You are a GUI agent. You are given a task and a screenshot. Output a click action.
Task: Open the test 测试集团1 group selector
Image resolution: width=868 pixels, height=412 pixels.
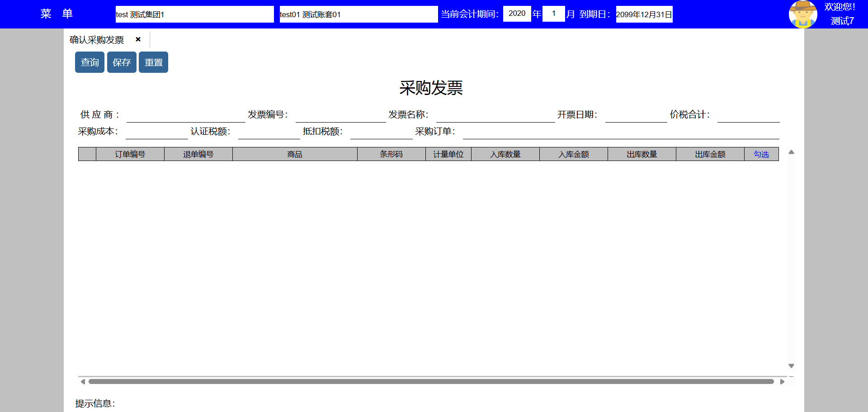(194, 14)
